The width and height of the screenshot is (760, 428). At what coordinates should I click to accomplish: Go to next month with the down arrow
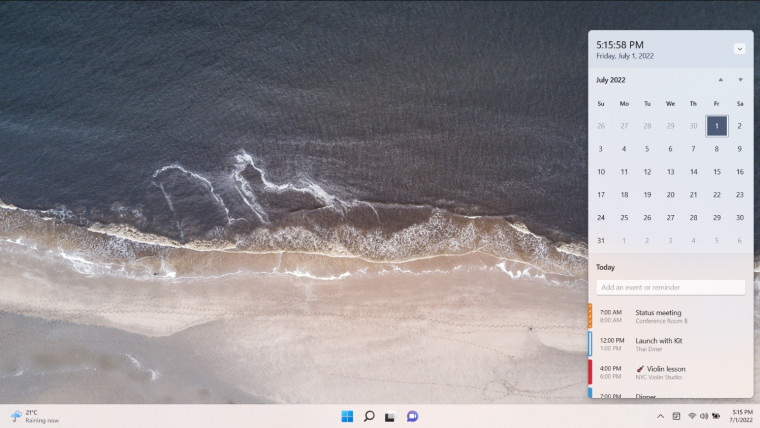pyautogui.click(x=740, y=79)
